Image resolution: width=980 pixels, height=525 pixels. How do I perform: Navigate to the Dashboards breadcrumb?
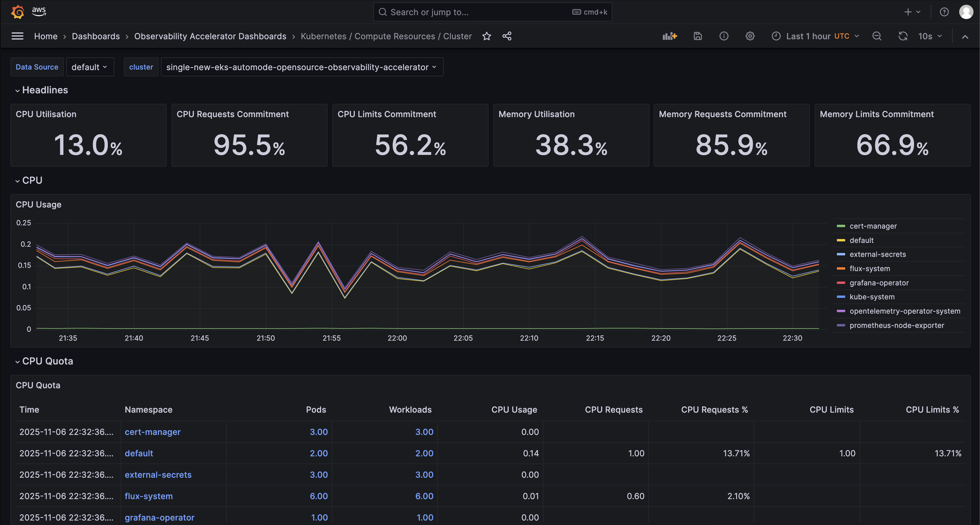point(96,36)
